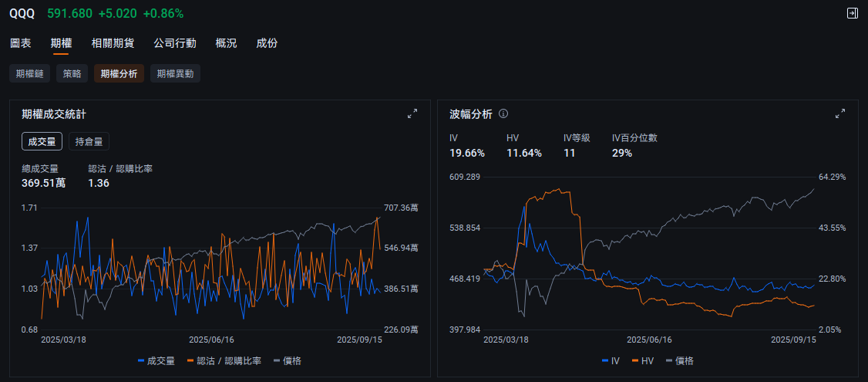Click the 19.66% IV value
868x382 pixels.
(467, 153)
